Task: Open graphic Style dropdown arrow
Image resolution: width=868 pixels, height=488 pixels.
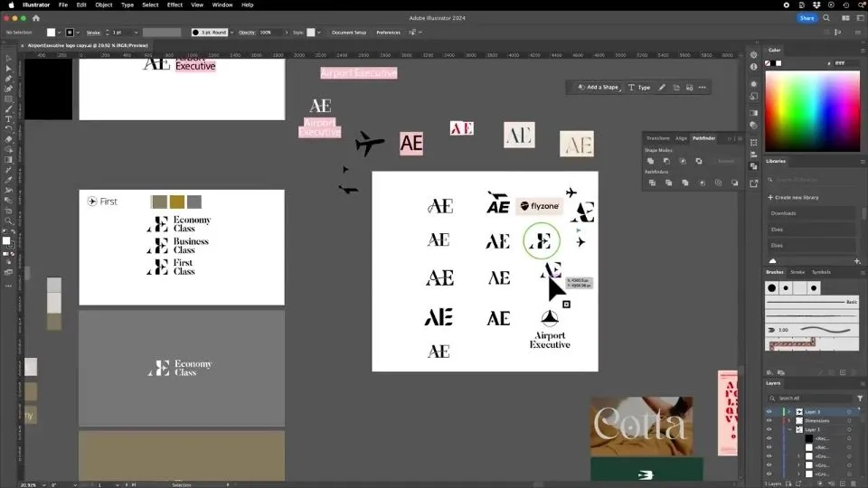Action: point(319,33)
